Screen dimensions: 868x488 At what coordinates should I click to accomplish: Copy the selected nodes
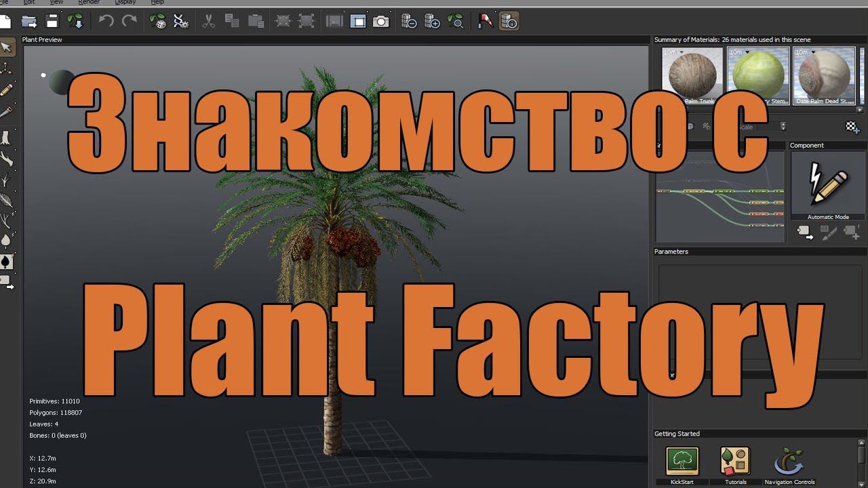tap(232, 22)
